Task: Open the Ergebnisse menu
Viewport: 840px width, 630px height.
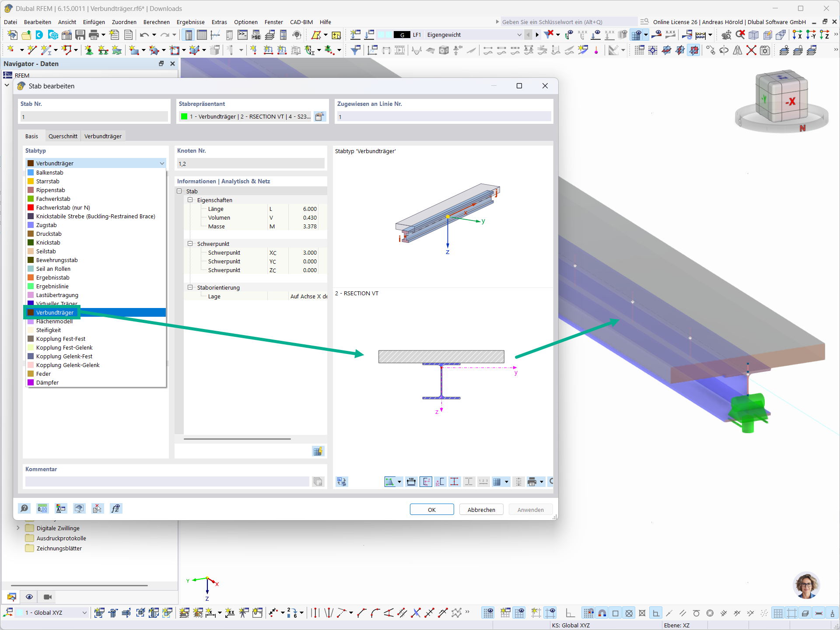Action: (x=191, y=22)
